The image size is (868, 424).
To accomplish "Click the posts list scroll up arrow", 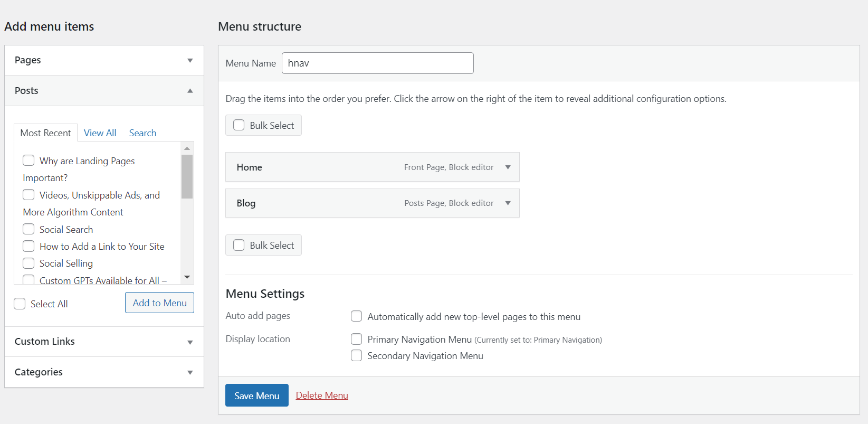I will pyautogui.click(x=187, y=148).
